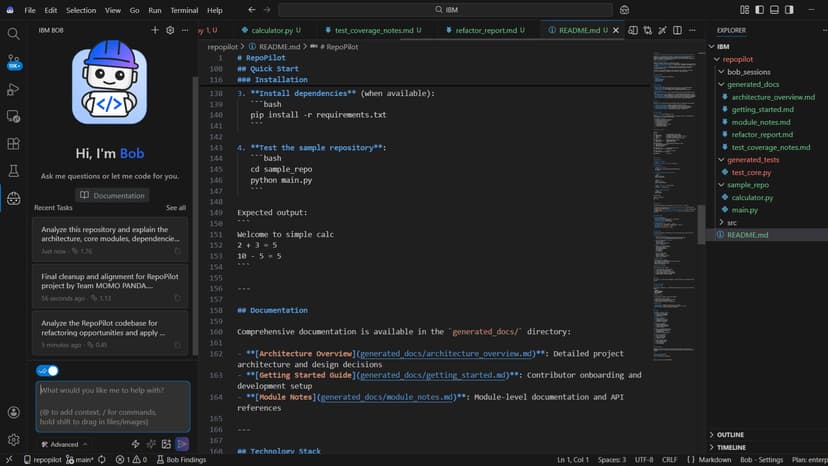Image resolution: width=828 pixels, height=466 pixels.
Task: Open Manage gear in activity bar
Action: [x=13, y=440]
